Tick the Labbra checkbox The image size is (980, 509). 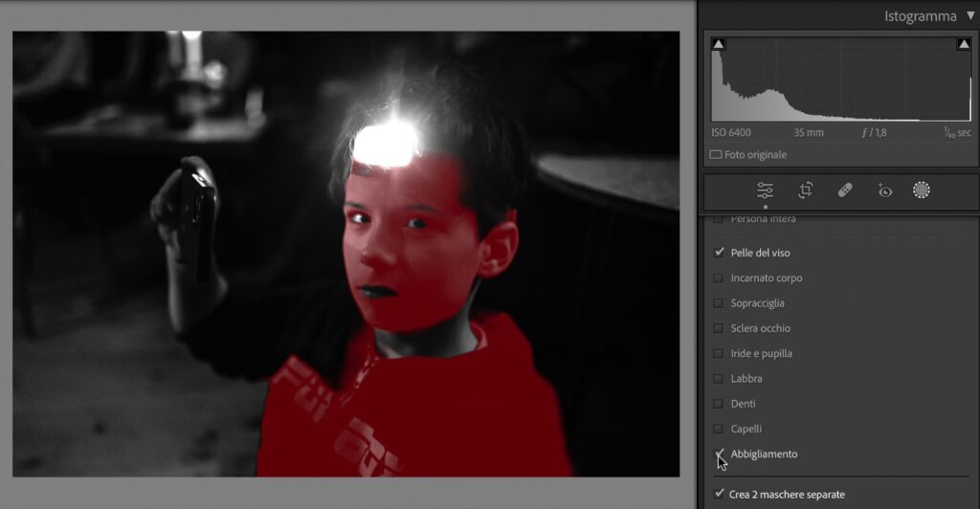coord(719,379)
